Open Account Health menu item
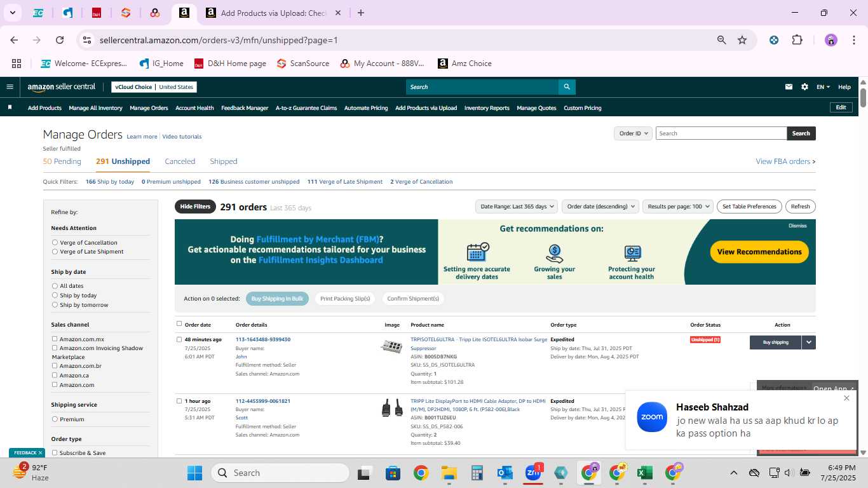This screenshot has width=868, height=488. (194, 108)
